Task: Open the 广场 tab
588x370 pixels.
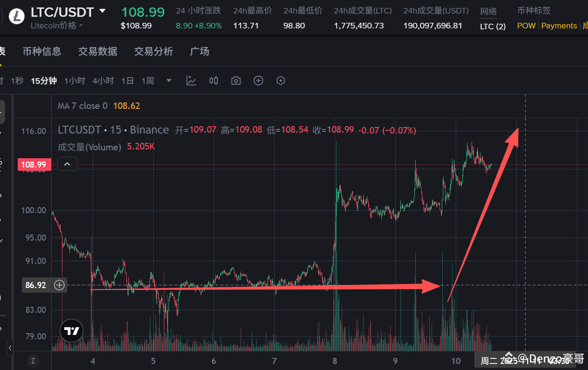Action: pos(199,51)
